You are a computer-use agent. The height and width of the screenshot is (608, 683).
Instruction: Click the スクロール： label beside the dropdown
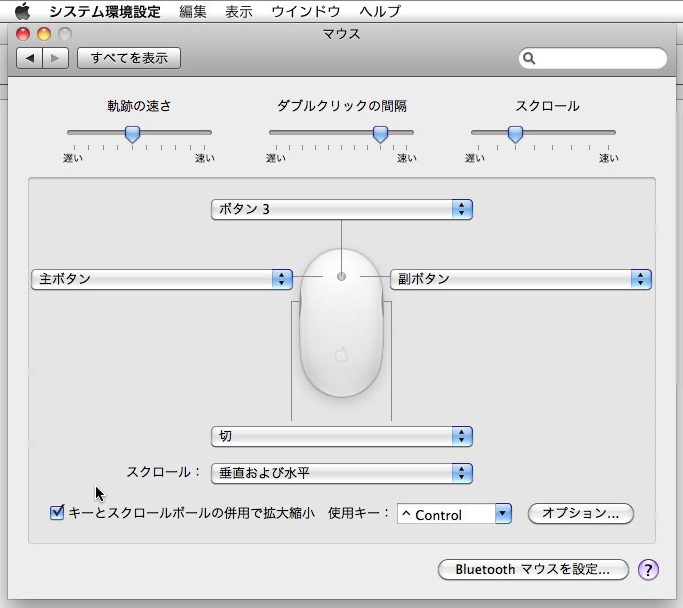pos(163,472)
